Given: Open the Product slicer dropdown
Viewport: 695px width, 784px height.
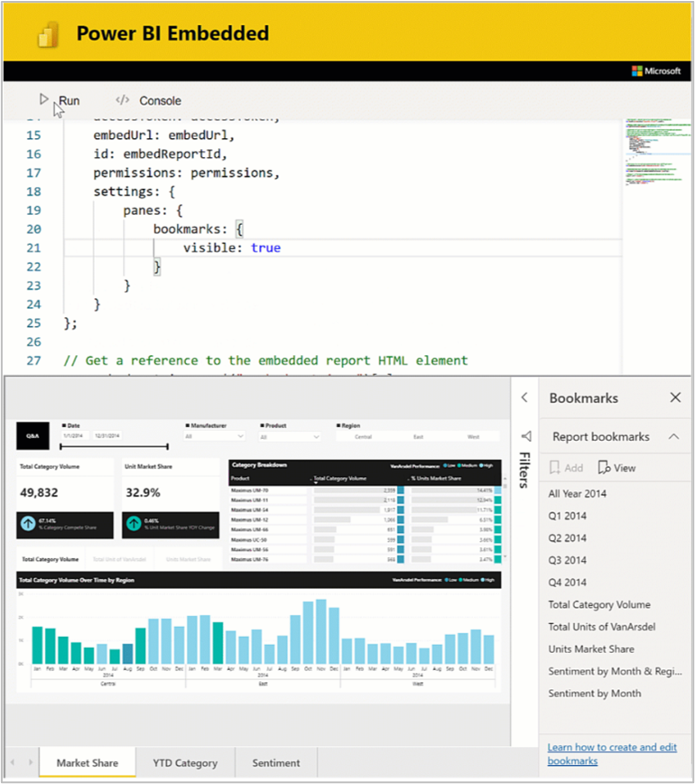Looking at the screenshot, I should (290, 436).
